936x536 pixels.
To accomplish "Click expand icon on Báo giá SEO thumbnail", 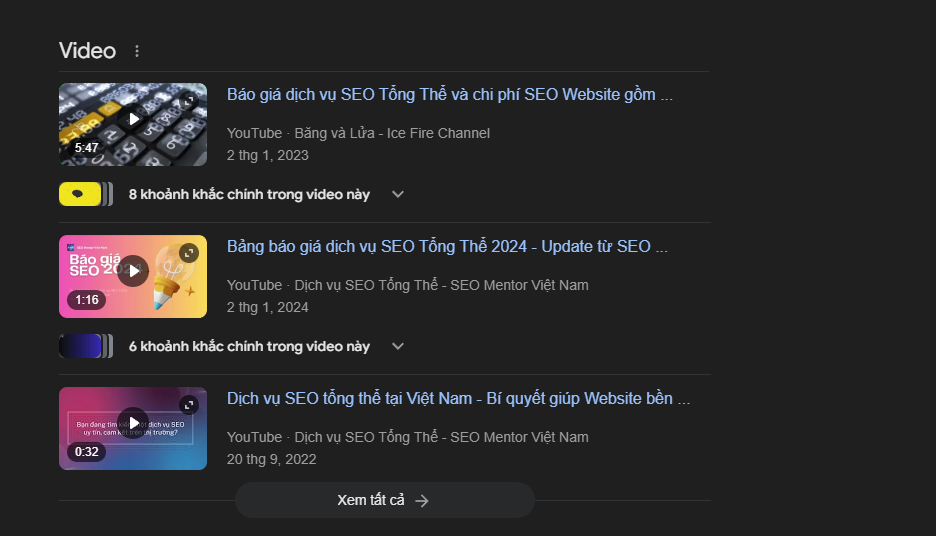I will click(189, 253).
